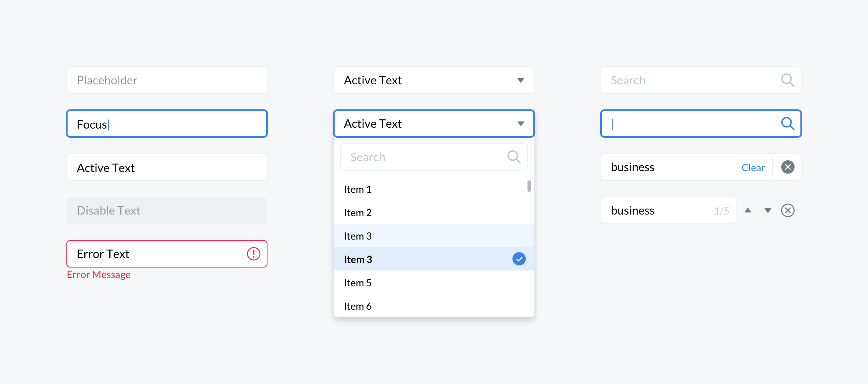Click the Error Text input field
868x384 pixels.
click(159, 254)
